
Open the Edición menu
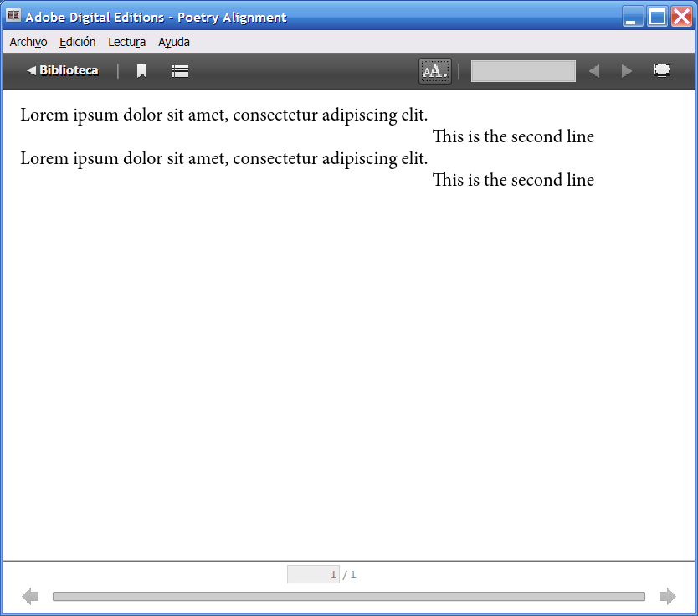pyautogui.click(x=78, y=42)
